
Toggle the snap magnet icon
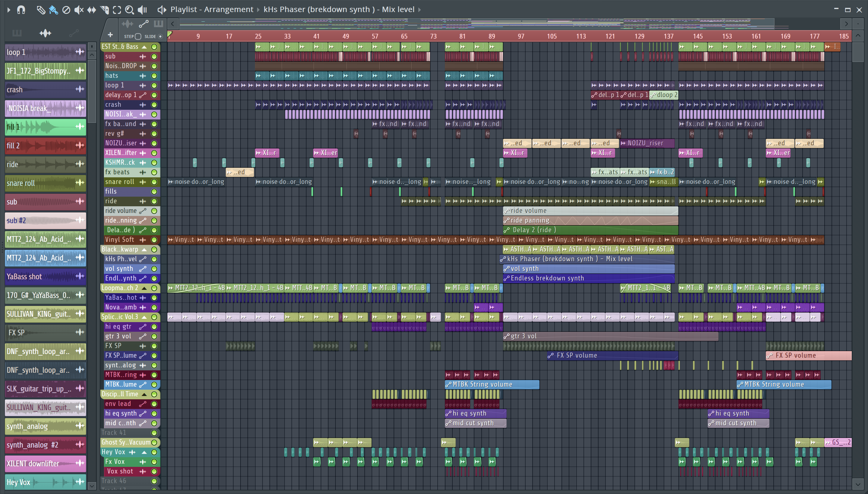21,10
